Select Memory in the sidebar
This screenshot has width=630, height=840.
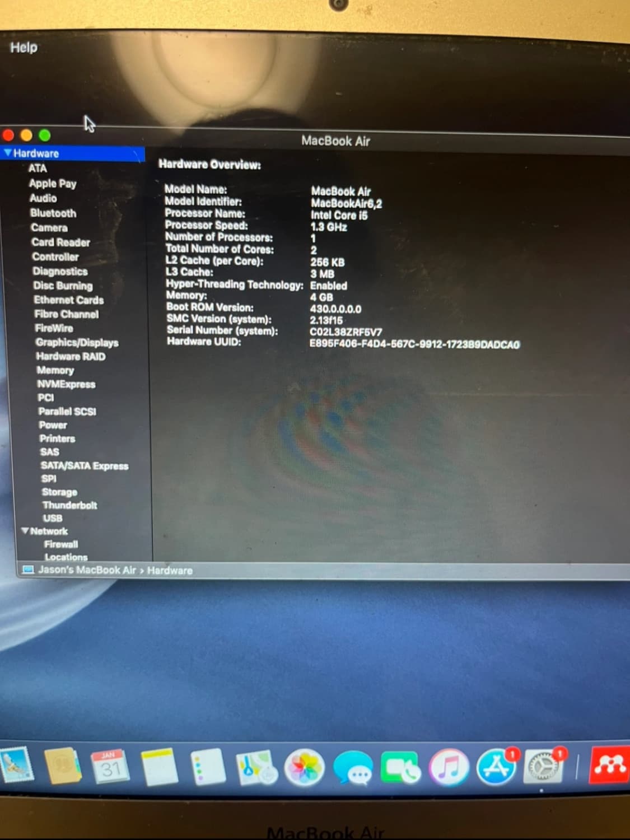tap(55, 370)
